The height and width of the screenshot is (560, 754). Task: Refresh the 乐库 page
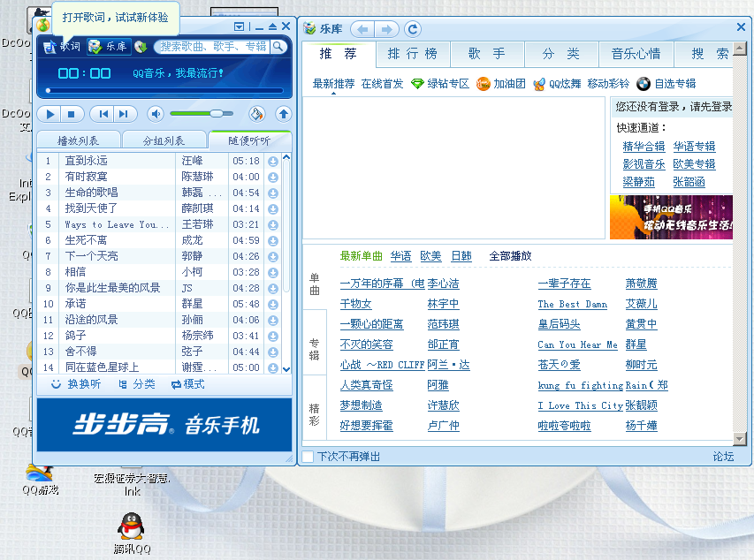(x=413, y=29)
